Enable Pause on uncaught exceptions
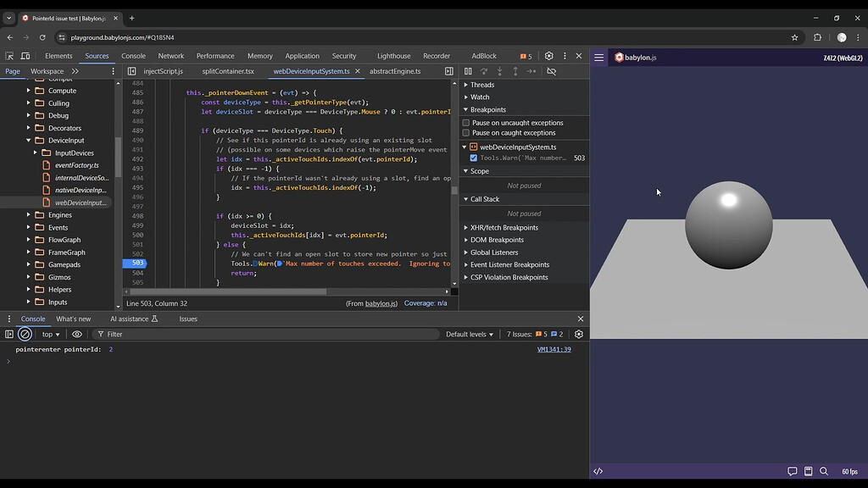This screenshot has width=868, height=488. 465,121
